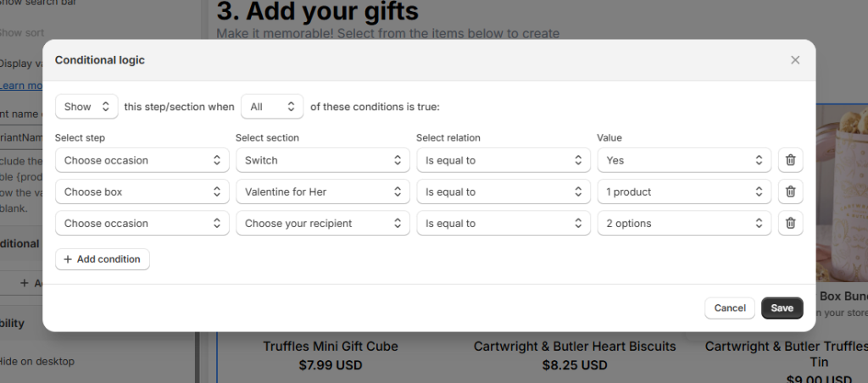
Task: Delete the Valentine for Her condition
Action: 790,191
